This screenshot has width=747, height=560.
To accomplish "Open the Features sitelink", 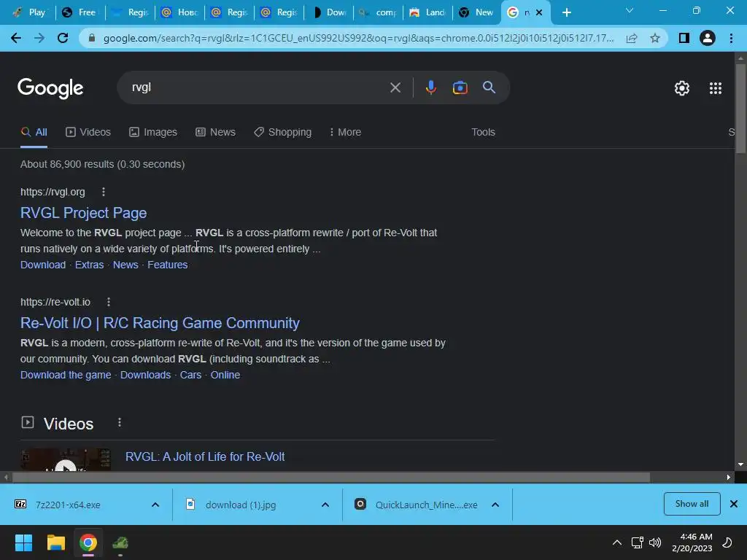I will 167,265.
